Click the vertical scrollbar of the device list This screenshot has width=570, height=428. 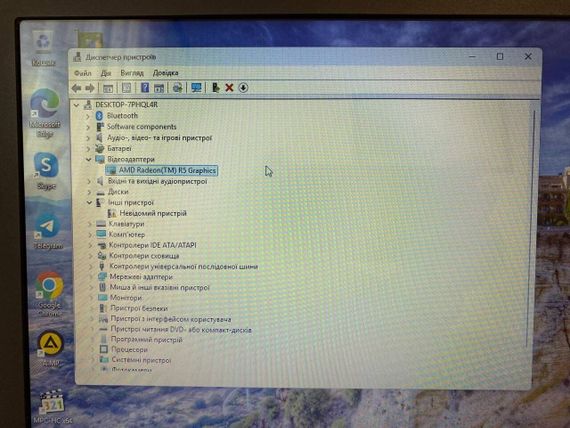coord(531,229)
